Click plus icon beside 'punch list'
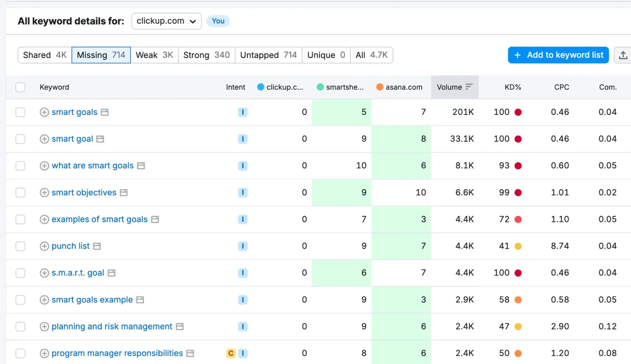 click(x=44, y=246)
